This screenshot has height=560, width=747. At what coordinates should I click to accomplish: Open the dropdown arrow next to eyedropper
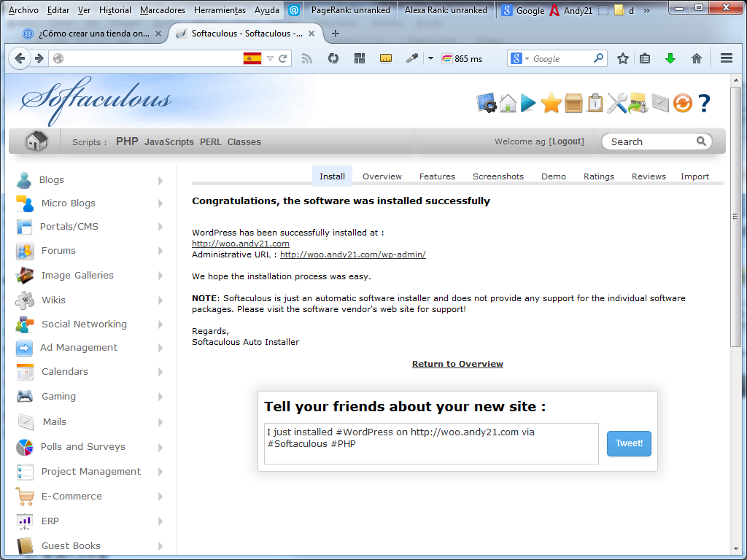point(430,58)
